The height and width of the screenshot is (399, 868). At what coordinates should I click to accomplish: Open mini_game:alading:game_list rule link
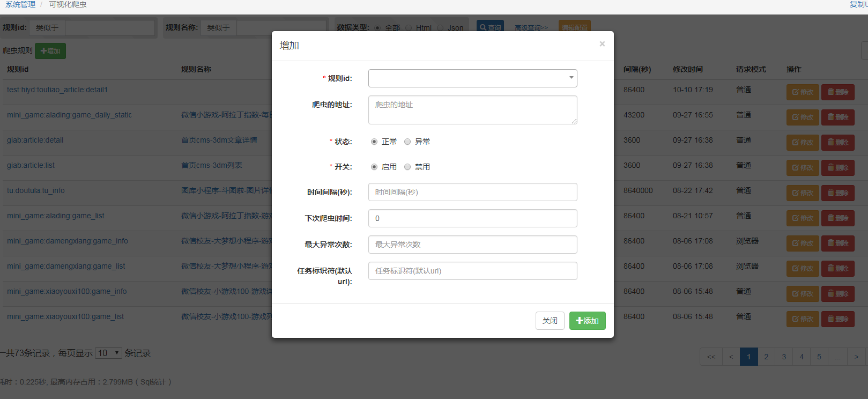tap(56, 216)
